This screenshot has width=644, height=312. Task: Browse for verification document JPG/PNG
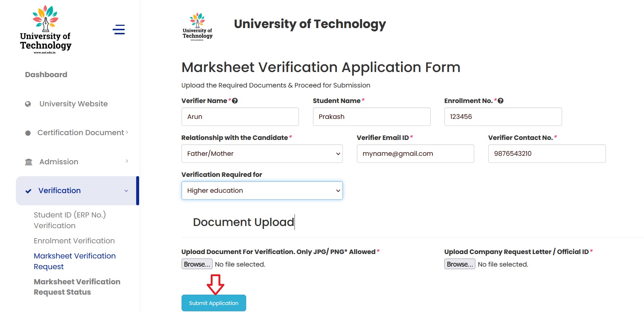click(x=197, y=264)
